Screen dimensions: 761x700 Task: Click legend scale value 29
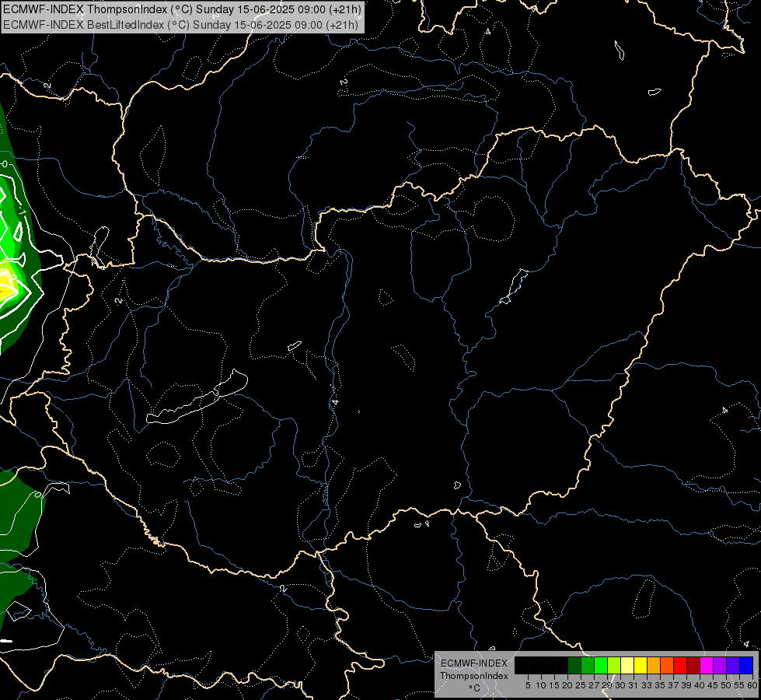[x=607, y=685]
